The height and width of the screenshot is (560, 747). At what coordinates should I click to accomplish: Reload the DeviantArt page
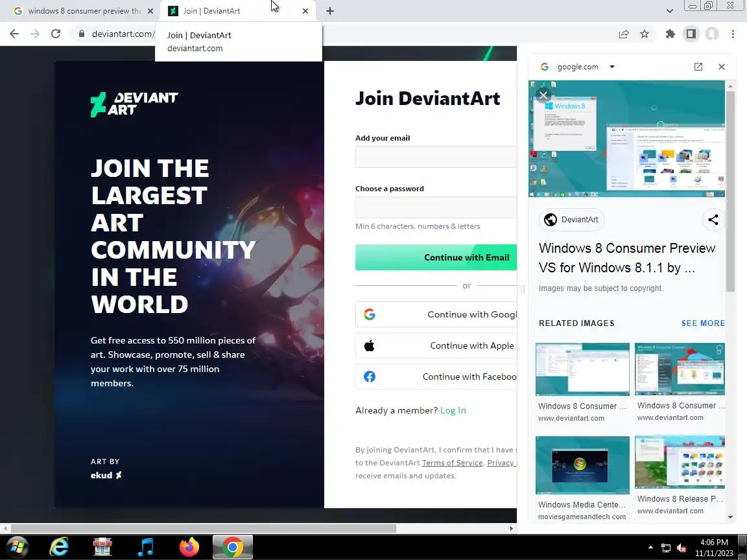click(56, 34)
